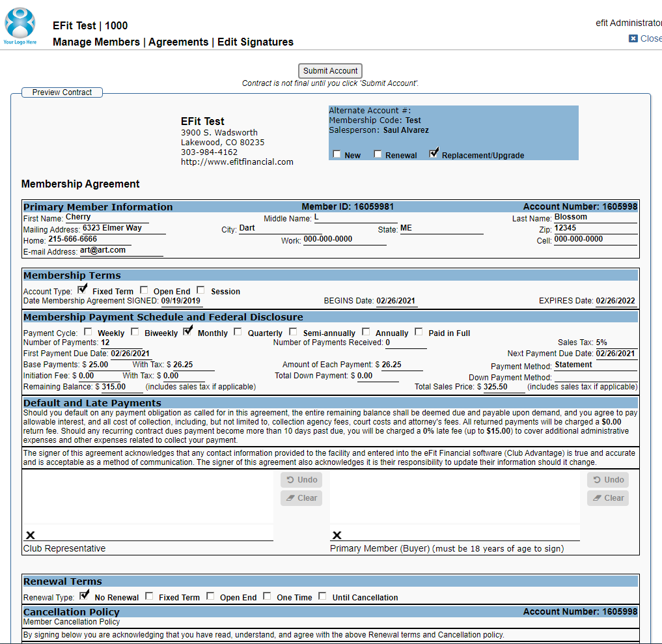Toggle the Replacement/Upgrade checkbox
The width and height of the screenshot is (662, 644).
(434, 153)
